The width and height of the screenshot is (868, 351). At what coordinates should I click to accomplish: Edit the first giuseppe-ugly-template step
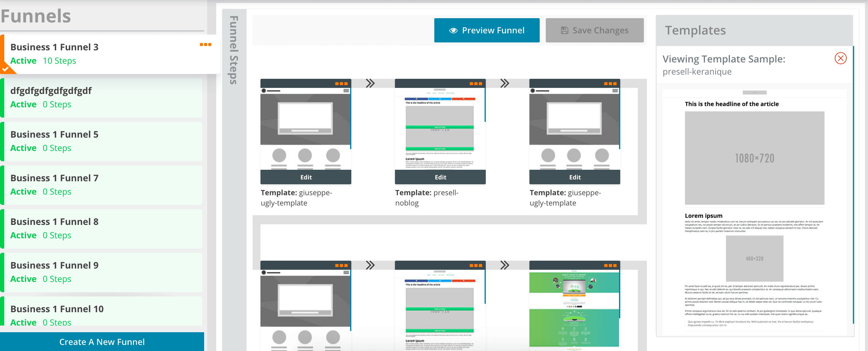pos(306,177)
